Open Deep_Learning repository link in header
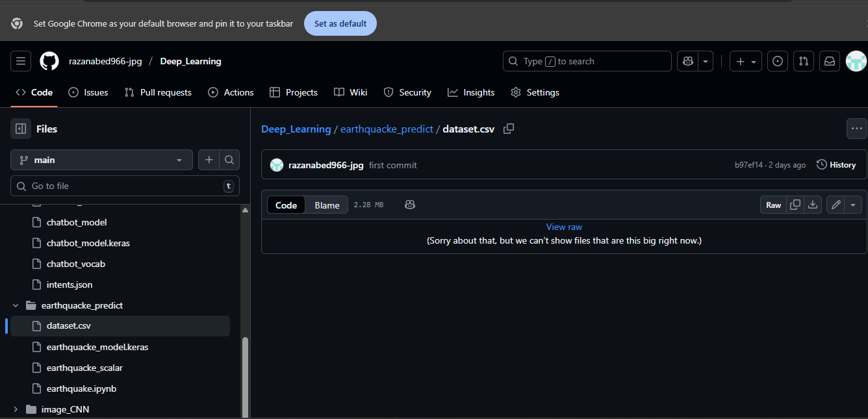 point(191,61)
